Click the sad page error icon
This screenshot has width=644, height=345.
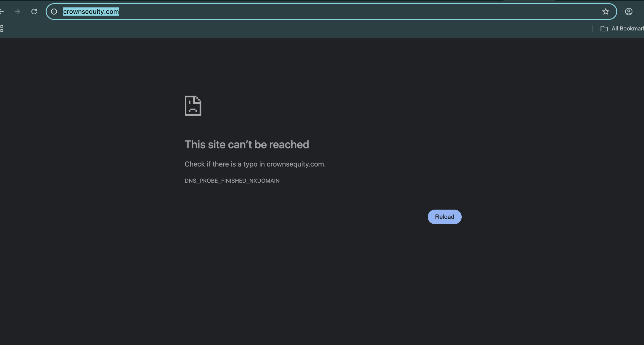tap(193, 106)
